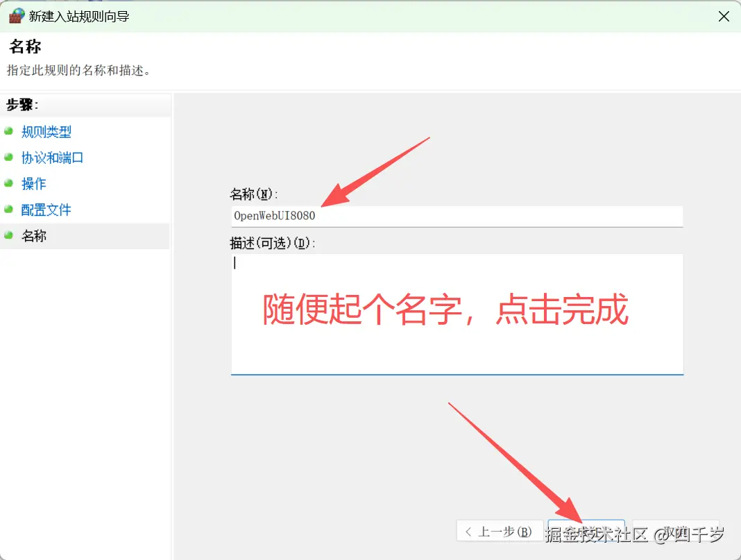Screen dimensions: 741x560
Task: Click the back chevron on the 上一步 button
Action: (468, 531)
